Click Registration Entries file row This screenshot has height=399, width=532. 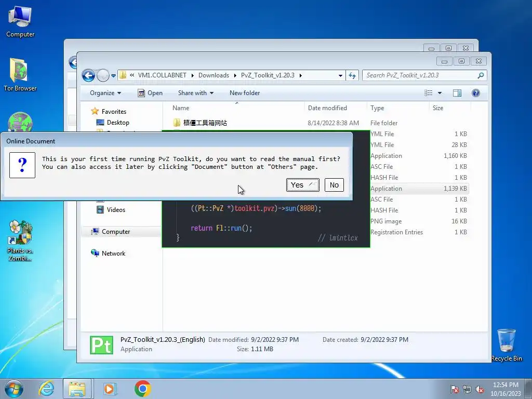click(x=419, y=232)
